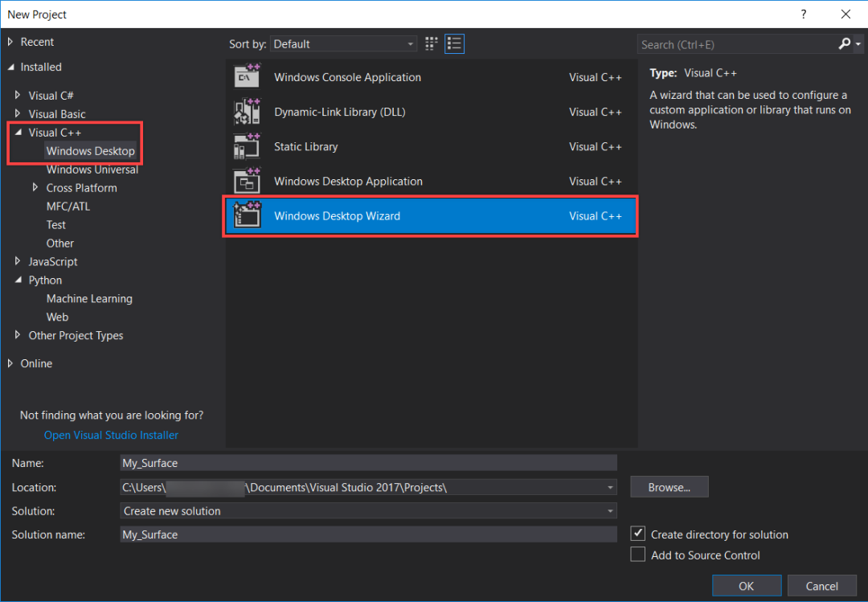Select the Windows Desktop Wizard icon

pyautogui.click(x=247, y=215)
